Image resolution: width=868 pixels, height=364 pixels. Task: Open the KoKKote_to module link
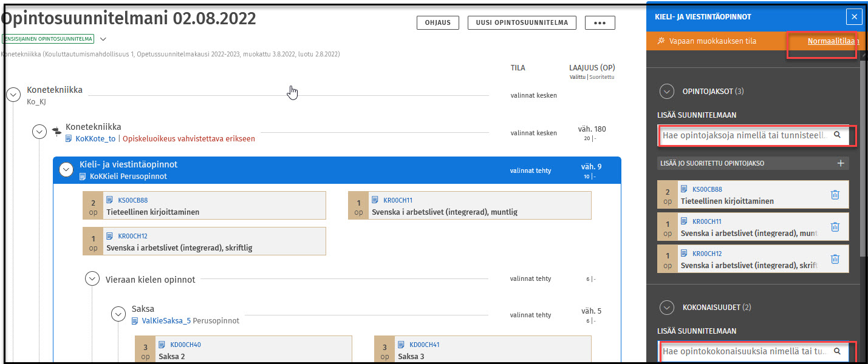pos(95,138)
